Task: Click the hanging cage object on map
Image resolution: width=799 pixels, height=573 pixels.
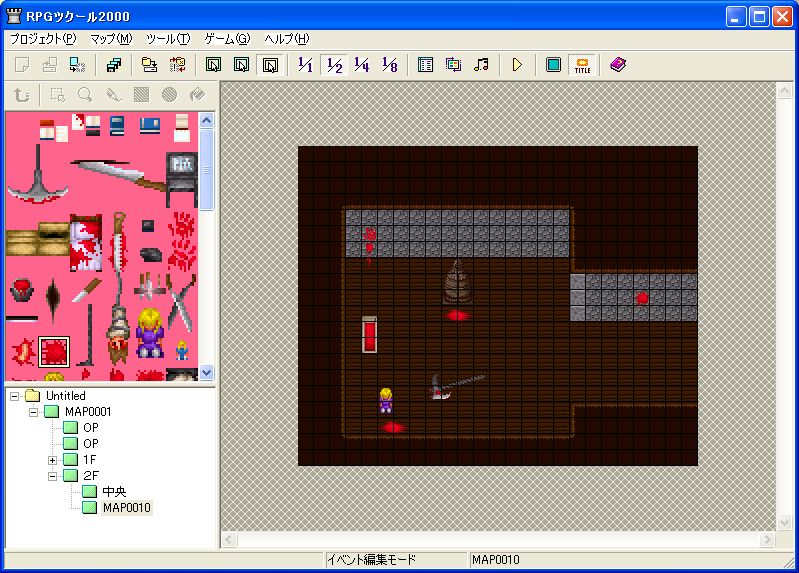Action: pos(457,282)
